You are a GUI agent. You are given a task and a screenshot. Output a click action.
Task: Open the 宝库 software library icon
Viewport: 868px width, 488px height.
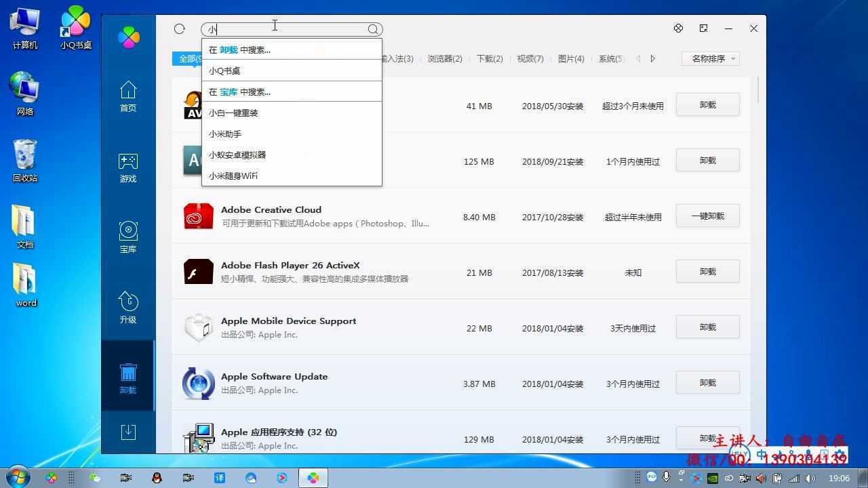[128, 237]
